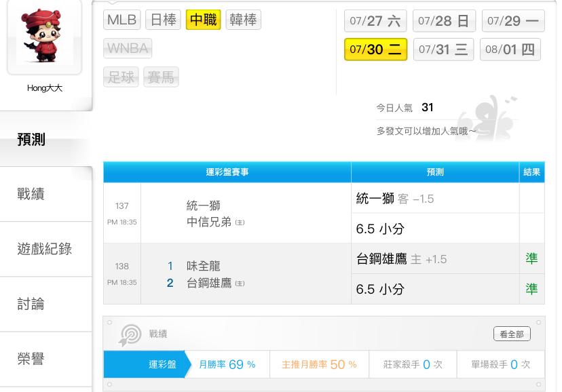Open Hong大大 avatar image
This screenshot has width=562, height=392.
[x=44, y=37]
